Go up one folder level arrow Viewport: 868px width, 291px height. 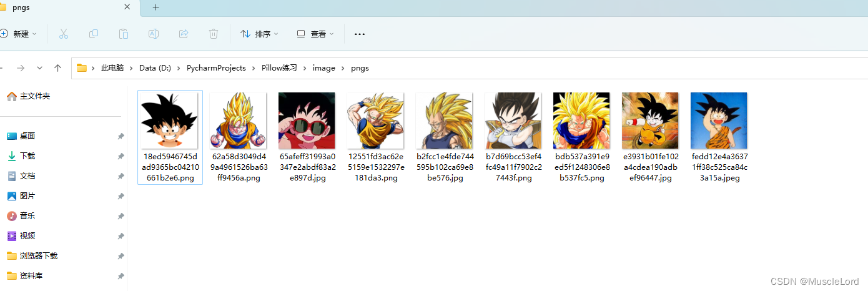click(x=58, y=68)
